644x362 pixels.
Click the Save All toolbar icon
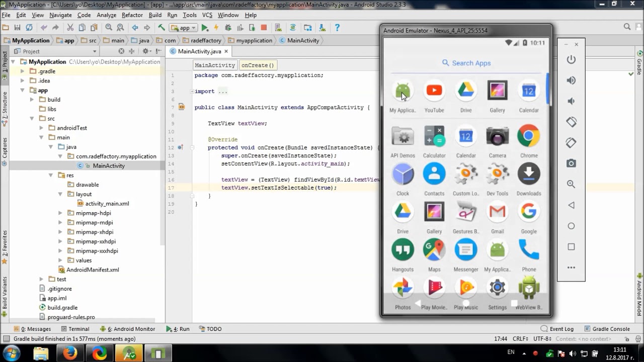[17, 28]
